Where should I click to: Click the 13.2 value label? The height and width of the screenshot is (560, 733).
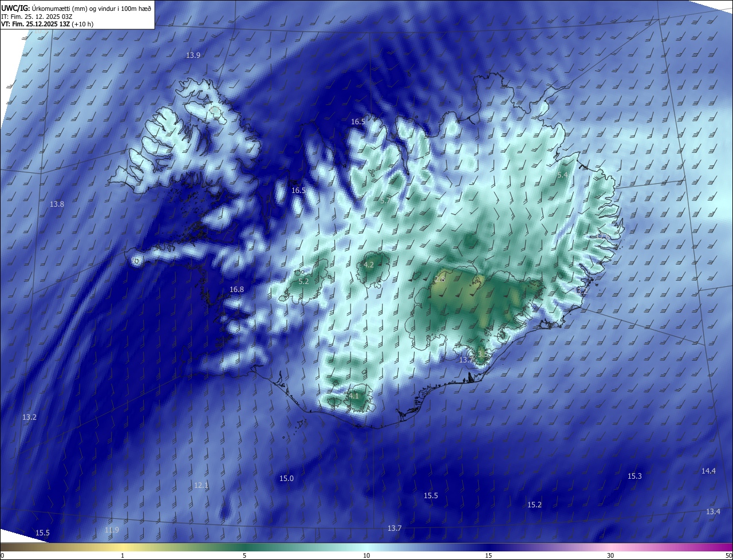point(29,417)
